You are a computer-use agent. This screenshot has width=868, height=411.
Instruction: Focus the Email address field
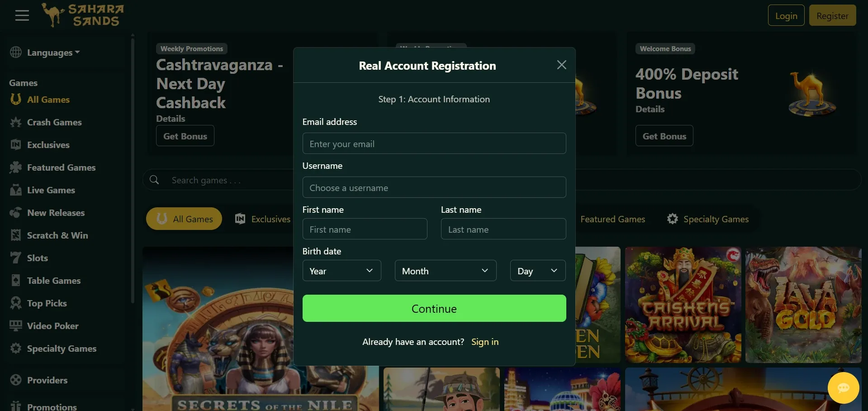coord(434,143)
